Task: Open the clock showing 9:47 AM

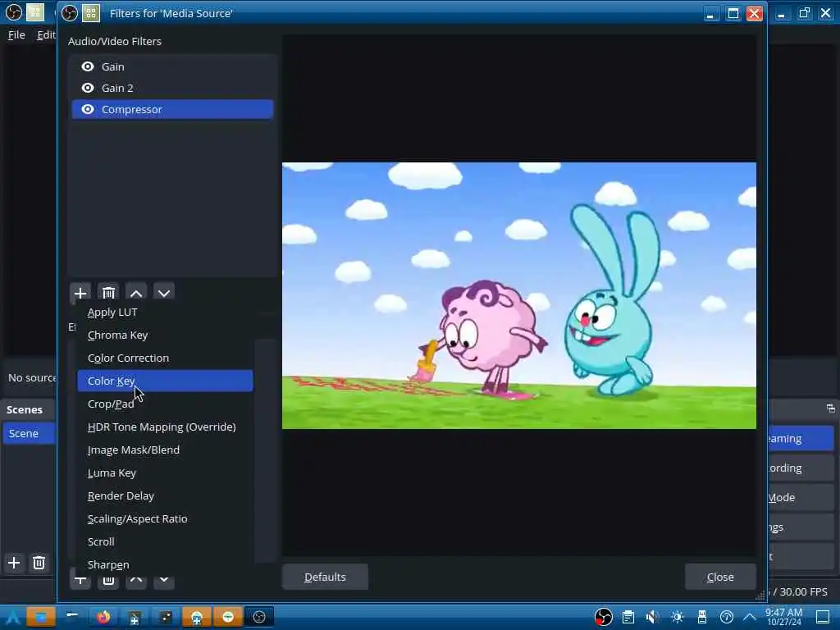Action: [x=784, y=617]
